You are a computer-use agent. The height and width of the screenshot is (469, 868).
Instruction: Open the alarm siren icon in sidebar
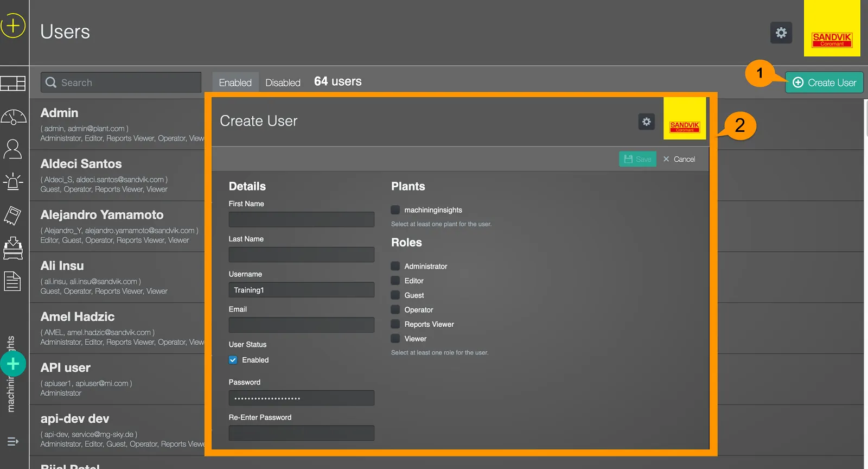coord(13,182)
